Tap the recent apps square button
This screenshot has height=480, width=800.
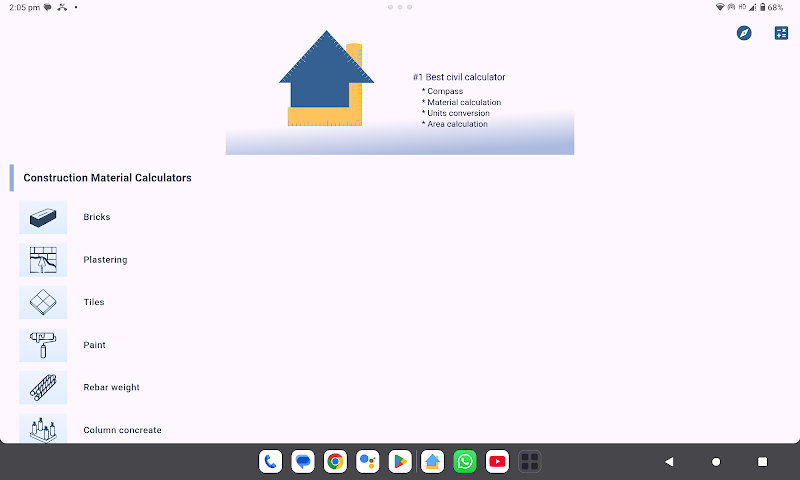coord(762,462)
